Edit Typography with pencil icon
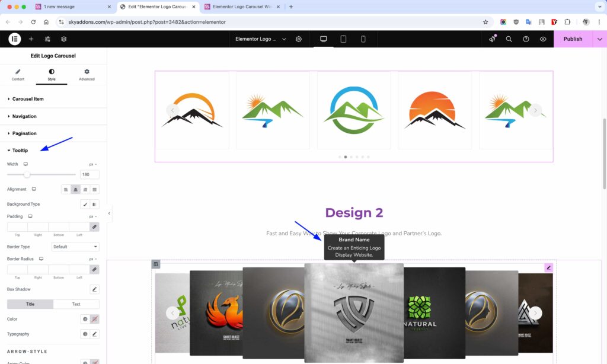 94,334
